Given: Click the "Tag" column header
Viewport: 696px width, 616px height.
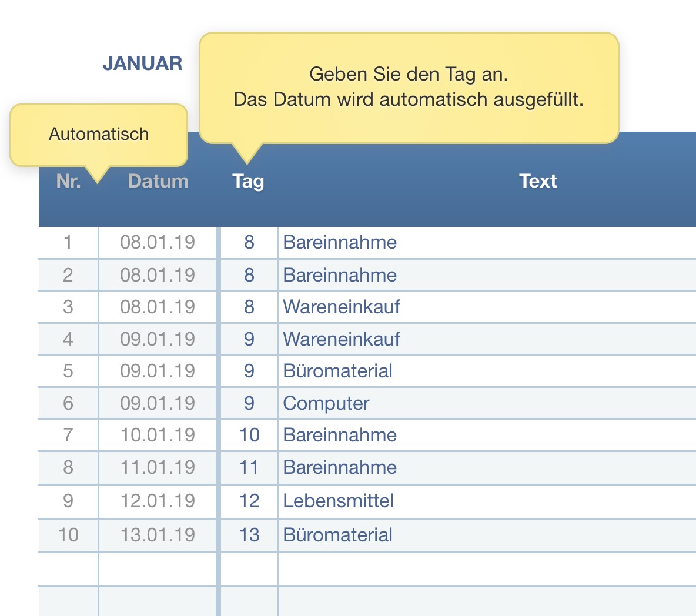Looking at the screenshot, I should click(248, 181).
